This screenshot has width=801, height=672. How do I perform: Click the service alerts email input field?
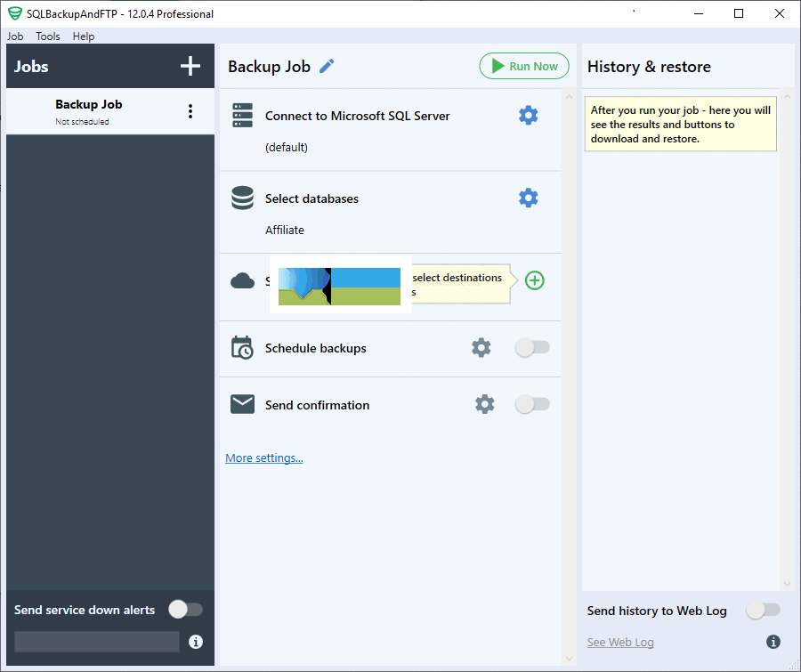click(97, 642)
